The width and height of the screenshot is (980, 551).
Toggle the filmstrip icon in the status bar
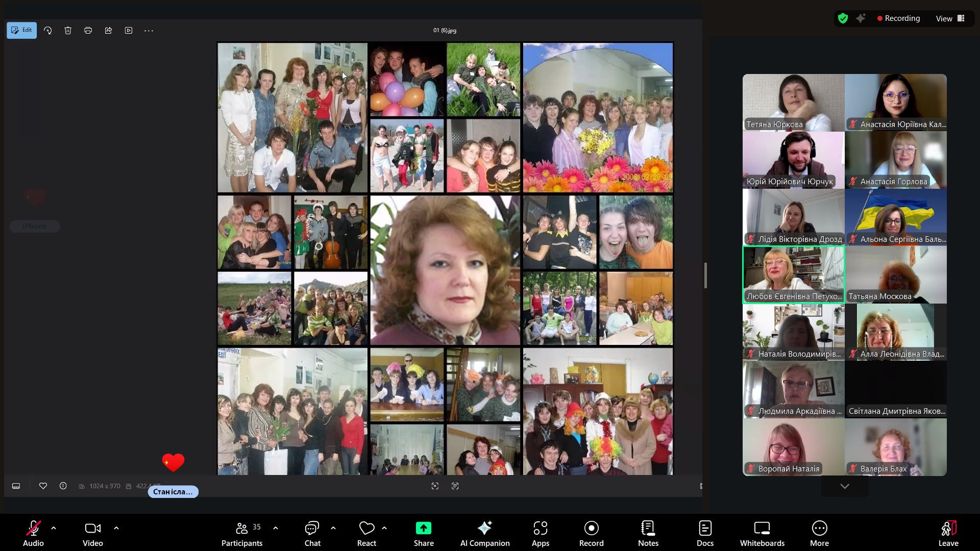click(16, 486)
